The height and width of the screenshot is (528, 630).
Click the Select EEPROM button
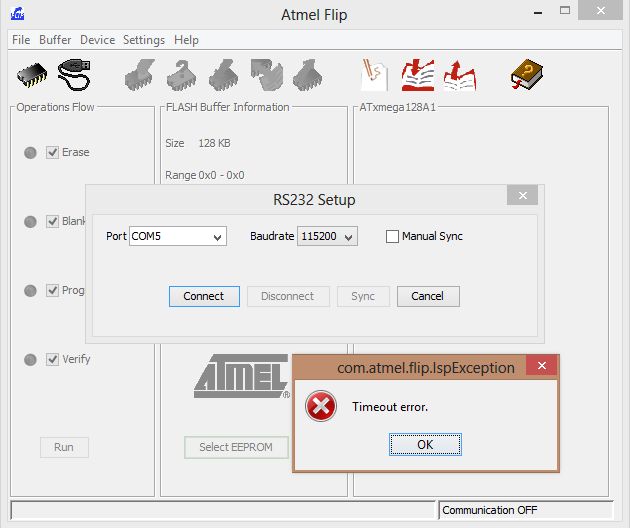tap(236, 447)
